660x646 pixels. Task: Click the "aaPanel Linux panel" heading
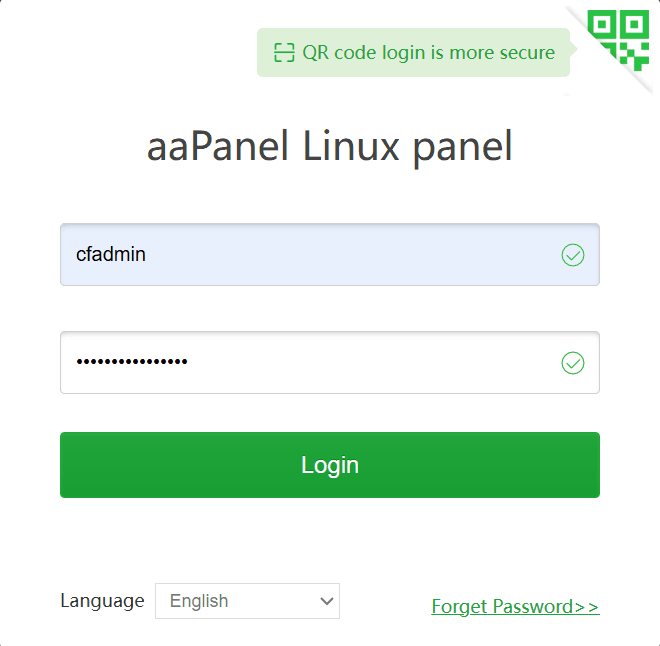click(x=330, y=147)
